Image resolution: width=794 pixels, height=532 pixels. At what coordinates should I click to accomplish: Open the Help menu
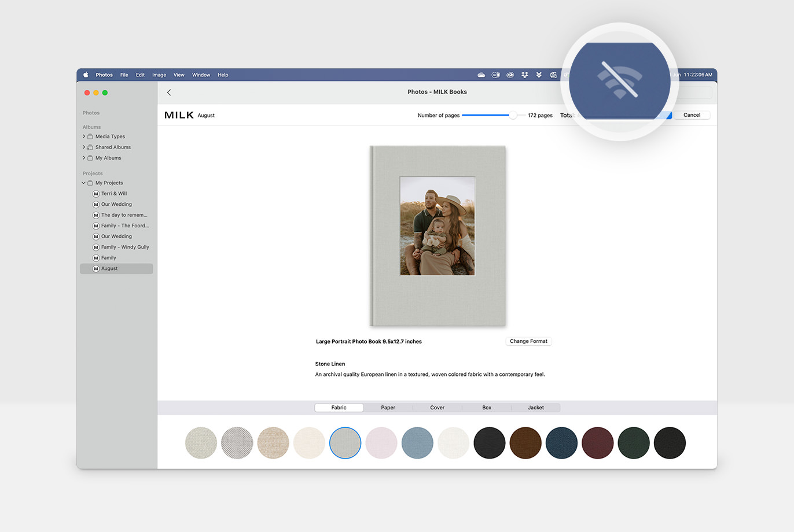pos(223,75)
